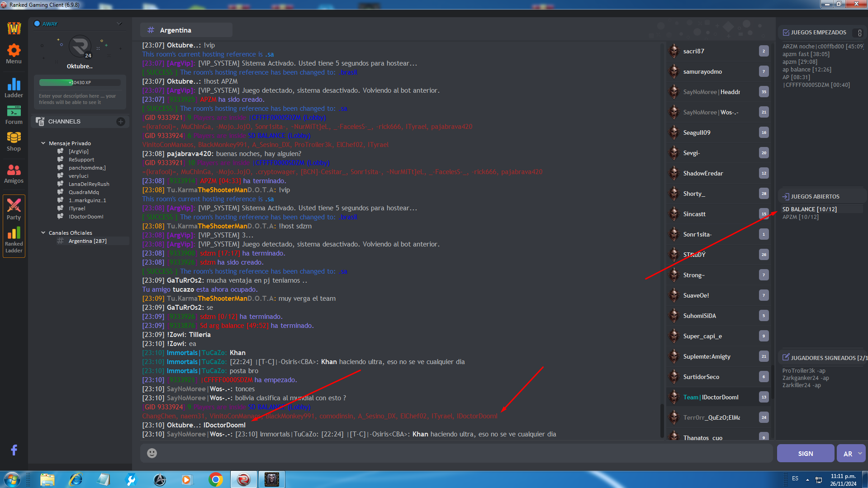
Task: Open Windows Start button
Action: tap(12, 479)
